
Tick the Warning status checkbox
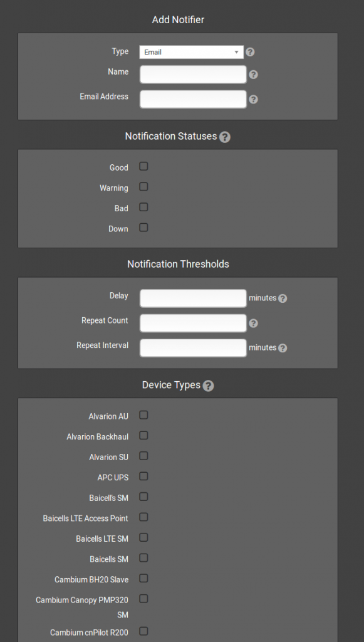coord(143,187)
